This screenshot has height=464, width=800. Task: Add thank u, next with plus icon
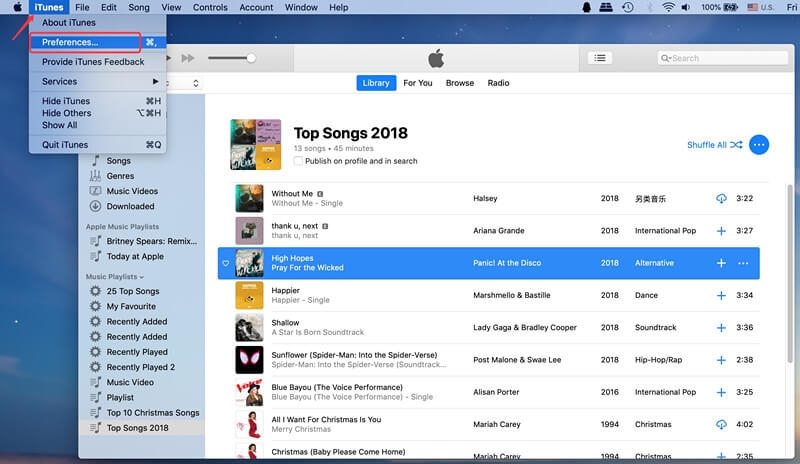click(721, 231)
